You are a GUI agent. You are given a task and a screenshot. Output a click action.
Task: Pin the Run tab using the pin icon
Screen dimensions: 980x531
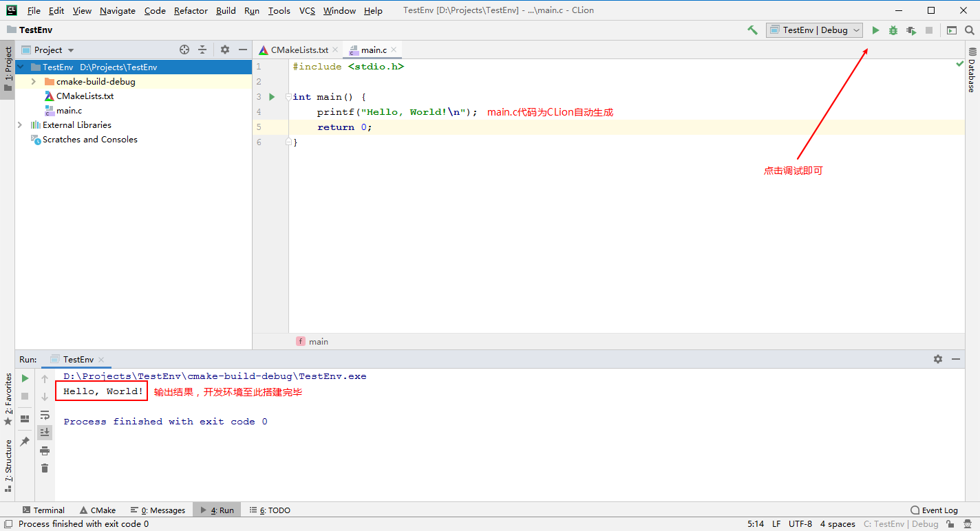pyautogui.click(x=24, y=441)
